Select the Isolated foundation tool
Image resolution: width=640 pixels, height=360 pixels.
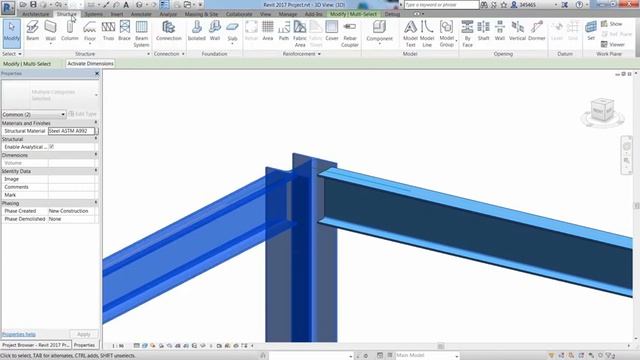(196, 31)
